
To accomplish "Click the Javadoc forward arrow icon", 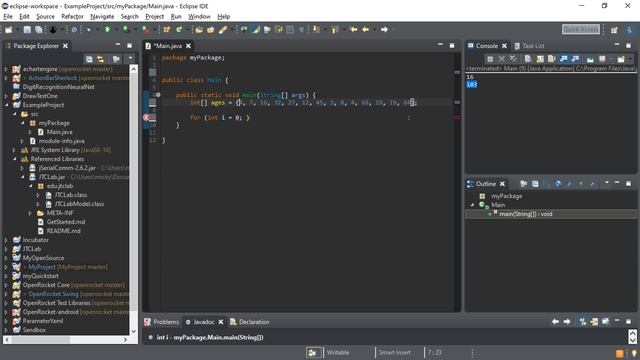I will pyautogui.click(x=567, y=322).
